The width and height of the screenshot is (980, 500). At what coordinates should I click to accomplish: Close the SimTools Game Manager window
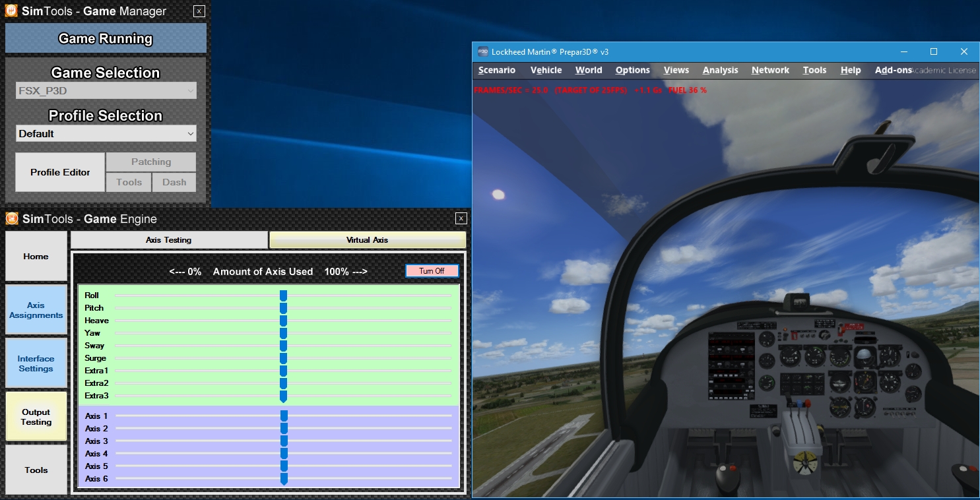(x=199, y=11)
